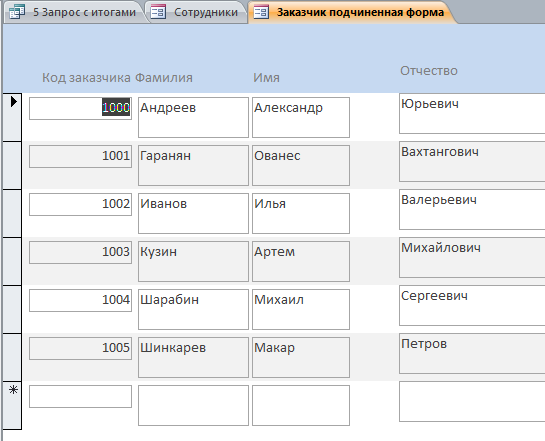
Task: Click the 'Петров' patronymic field
Action: pos(472,353)
